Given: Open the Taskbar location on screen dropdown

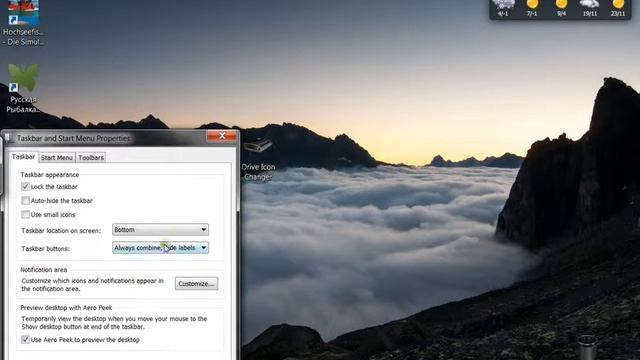Looking at the screenshot, I should click(x=160, y=230).
